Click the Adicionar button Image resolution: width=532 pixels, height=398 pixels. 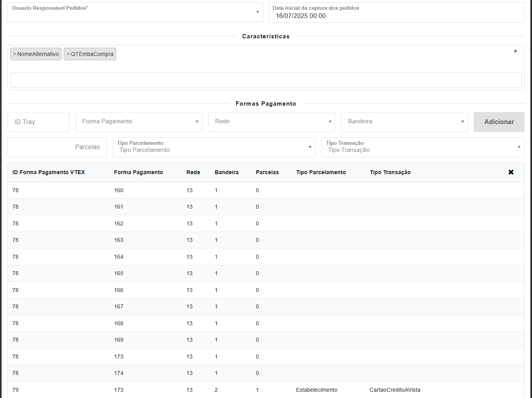(x=499, y=122)
